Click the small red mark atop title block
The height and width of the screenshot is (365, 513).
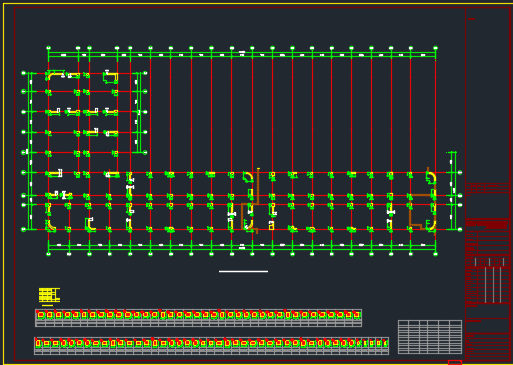click(x=471, y=19)
